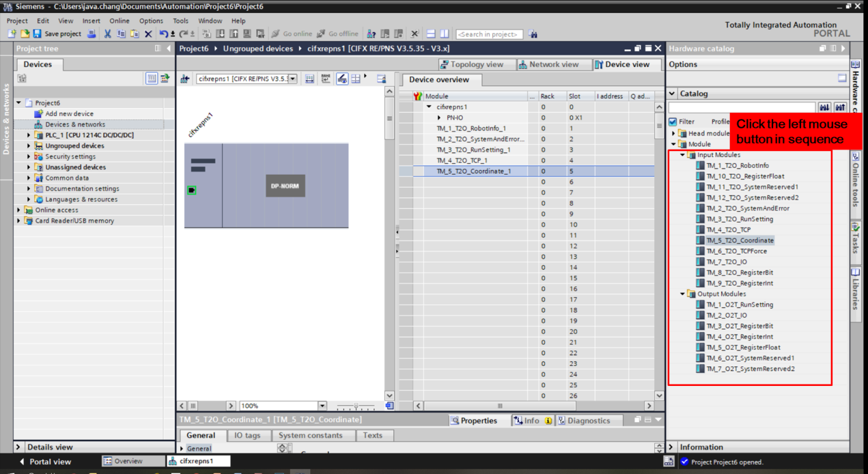Click the Delete X icon in toolbar

(148, 33)
